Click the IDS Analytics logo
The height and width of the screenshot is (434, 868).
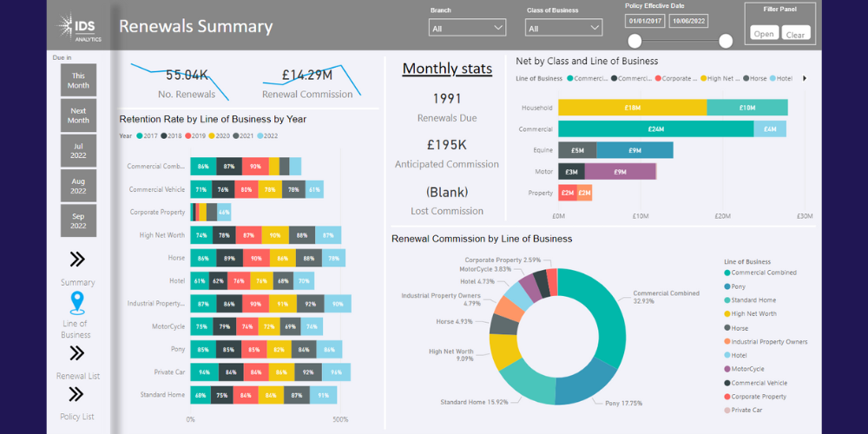[80, 28]
